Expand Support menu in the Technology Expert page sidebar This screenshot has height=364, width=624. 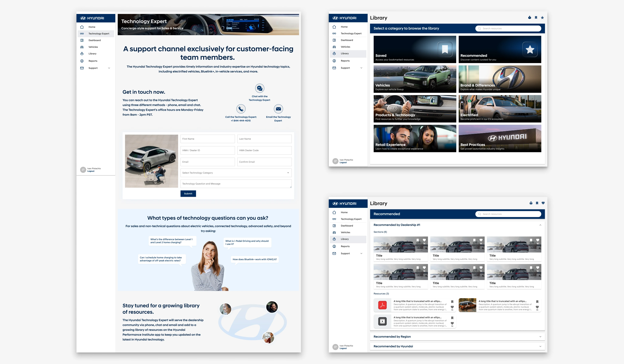(109, 68)
